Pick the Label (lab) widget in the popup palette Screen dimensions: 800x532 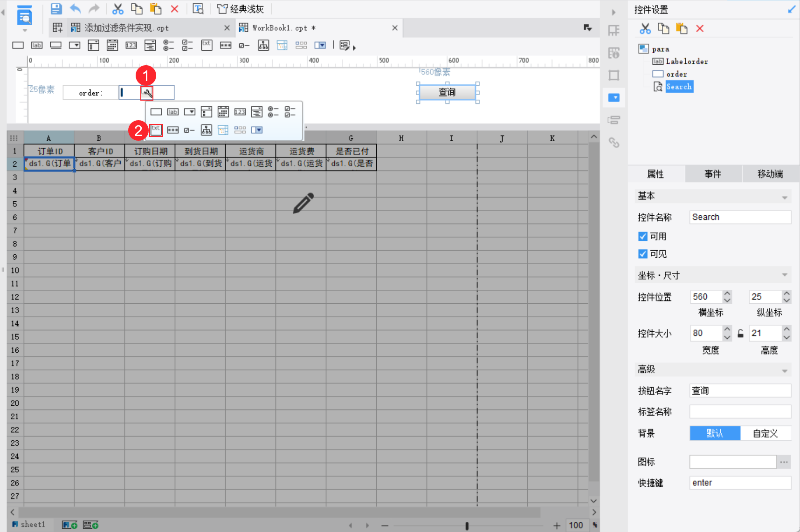click(173, 112)
